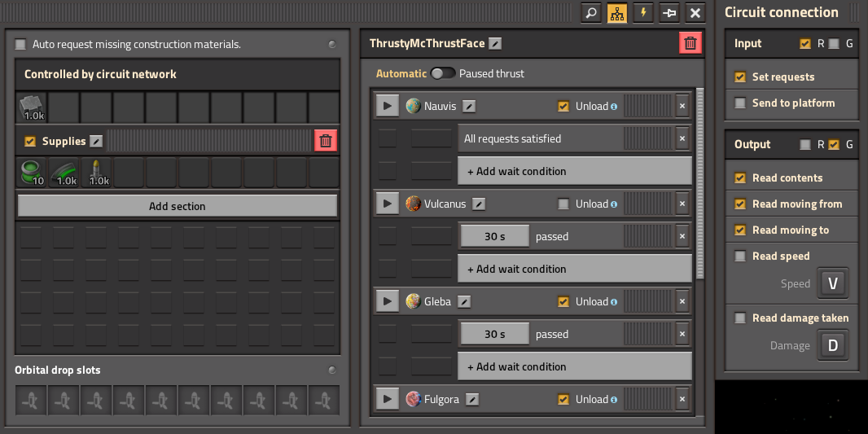Add wait condition under Nauvis

(575, 171)
